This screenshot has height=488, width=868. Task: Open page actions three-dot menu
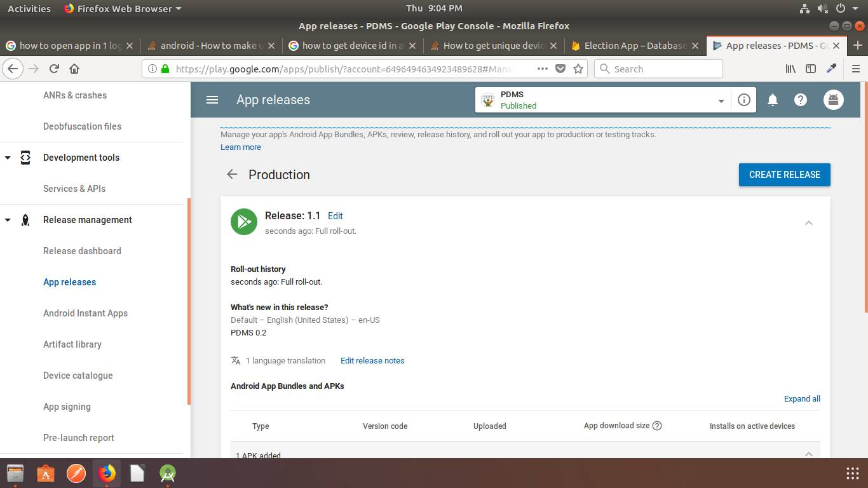click(542, 69)
